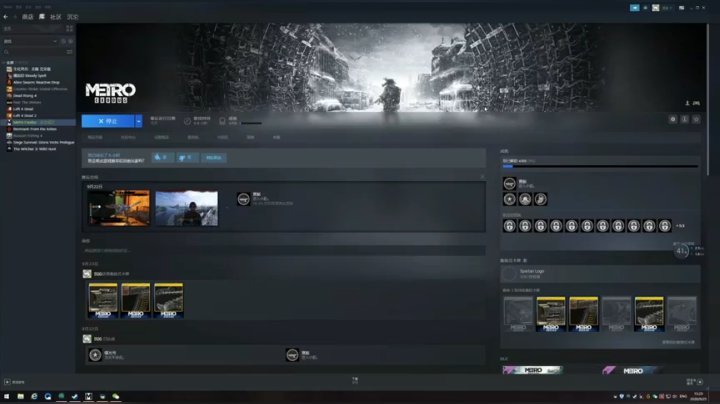Open Community tab
Viewport: 720px width, 404px height.
point(56,17)
